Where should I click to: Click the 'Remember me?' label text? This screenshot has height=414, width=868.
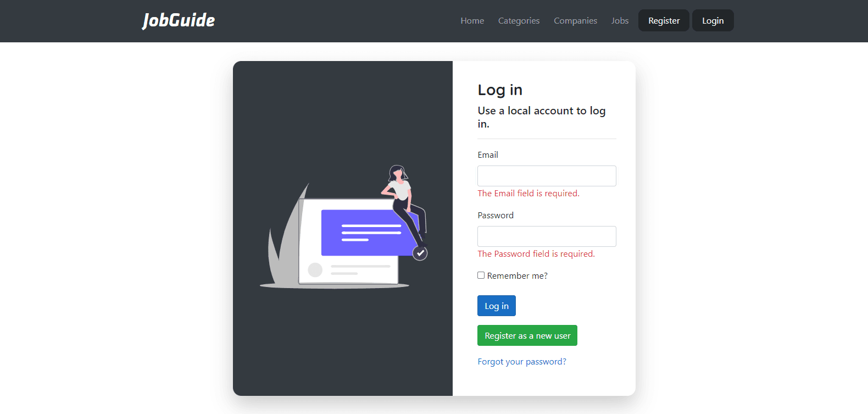517,275
